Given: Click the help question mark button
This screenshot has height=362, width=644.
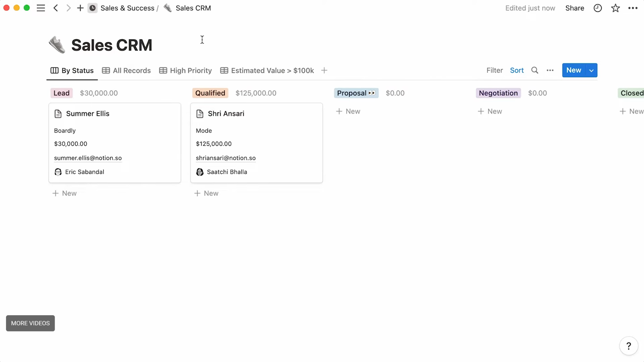Looking at the screenshot, I should (628, 346).
